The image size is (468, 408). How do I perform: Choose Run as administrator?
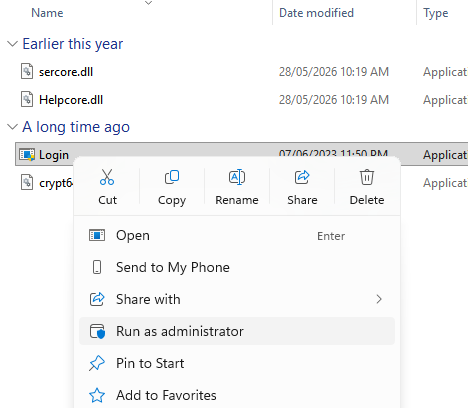[237, 331]
